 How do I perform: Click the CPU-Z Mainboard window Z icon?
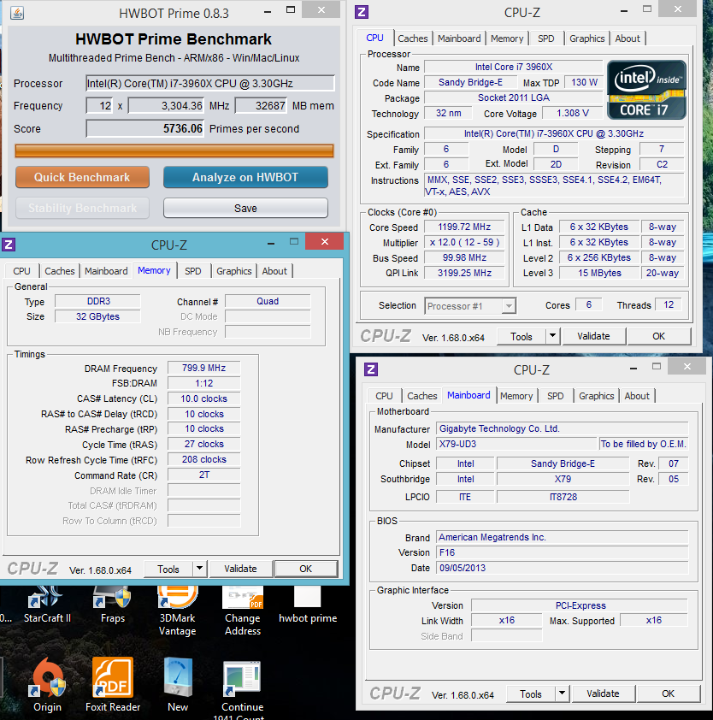[x=371, y=369]
